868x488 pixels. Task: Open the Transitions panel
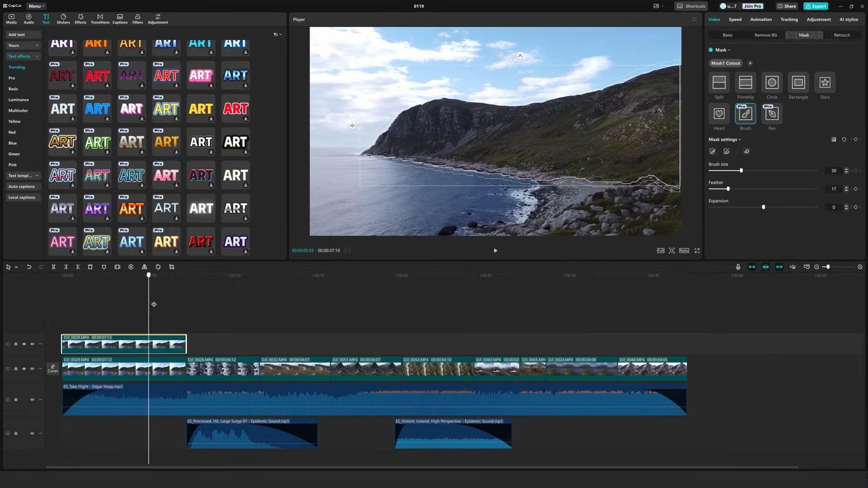click(x=100, y=19)
